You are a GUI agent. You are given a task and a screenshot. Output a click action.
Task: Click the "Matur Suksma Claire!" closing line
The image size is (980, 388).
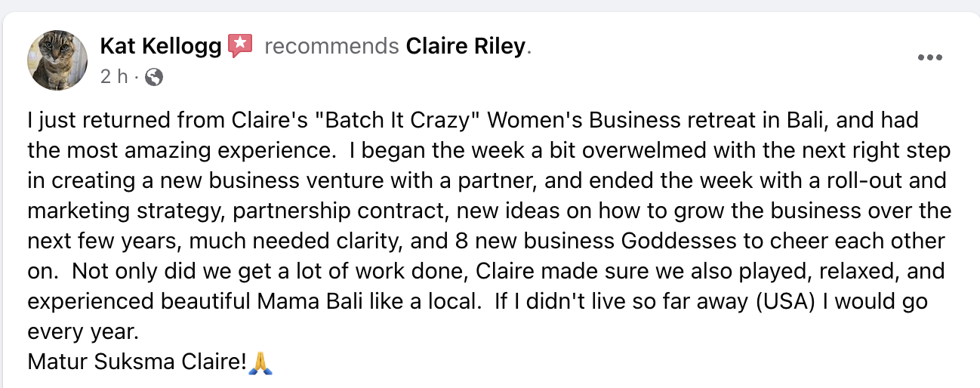pyautogui.click(x=137, y=362)
